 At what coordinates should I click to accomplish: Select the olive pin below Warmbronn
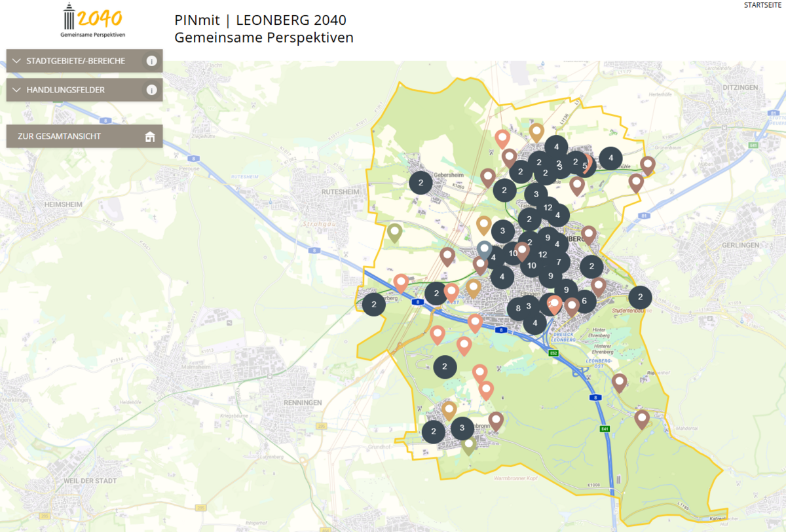(x=468, y=445)
